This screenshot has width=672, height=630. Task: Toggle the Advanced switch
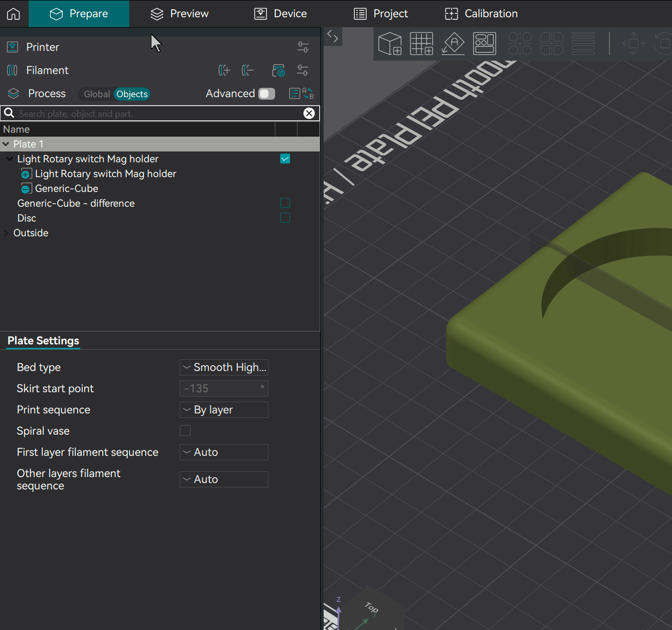pos(267,94)
